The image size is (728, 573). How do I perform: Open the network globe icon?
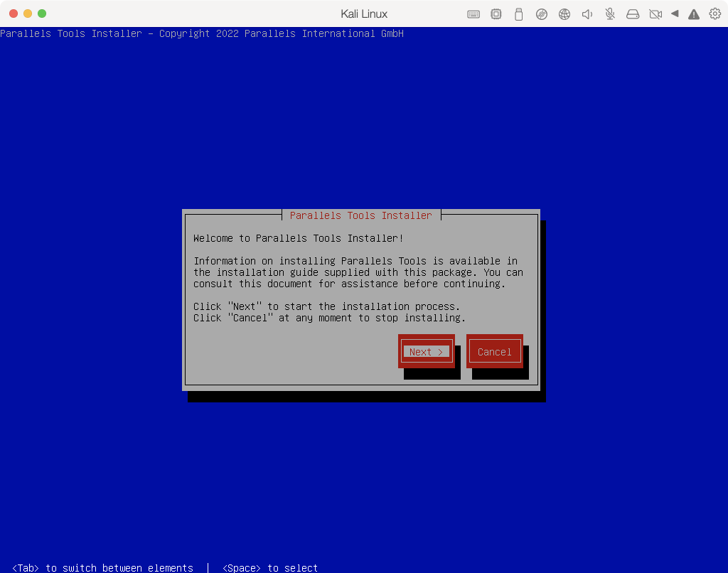pos(564,14)
